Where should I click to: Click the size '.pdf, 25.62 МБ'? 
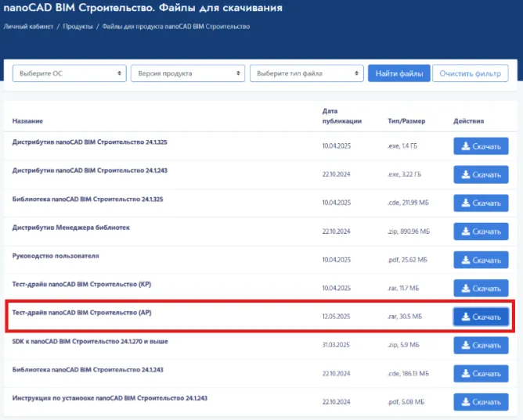click(x=407, y=260)
